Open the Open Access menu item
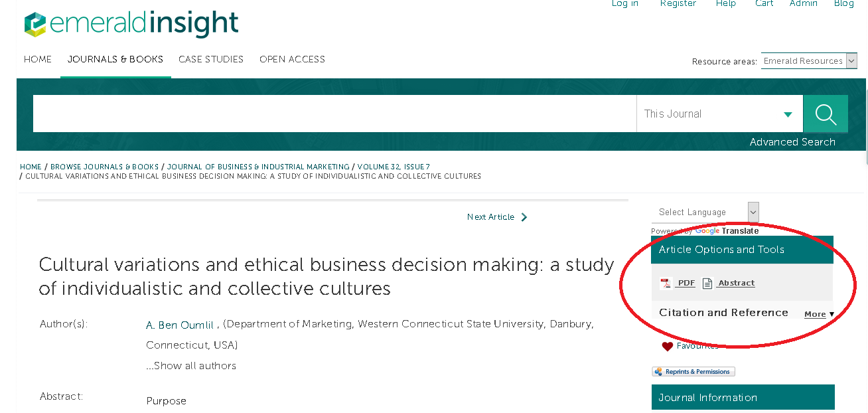 click(292, 59)
